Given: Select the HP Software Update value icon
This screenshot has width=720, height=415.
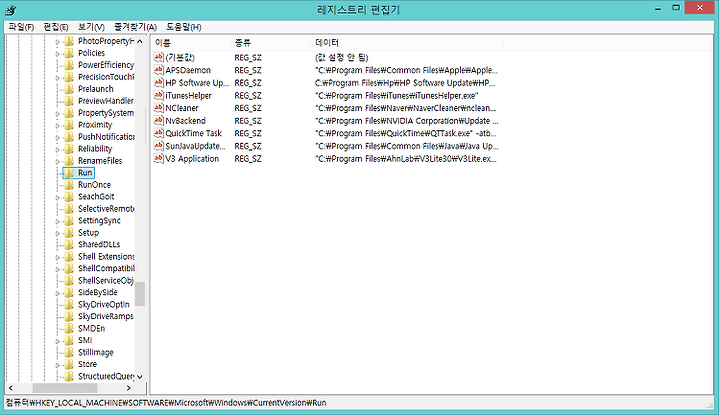Looking at the screenshot, I should (x=158, y=83).
